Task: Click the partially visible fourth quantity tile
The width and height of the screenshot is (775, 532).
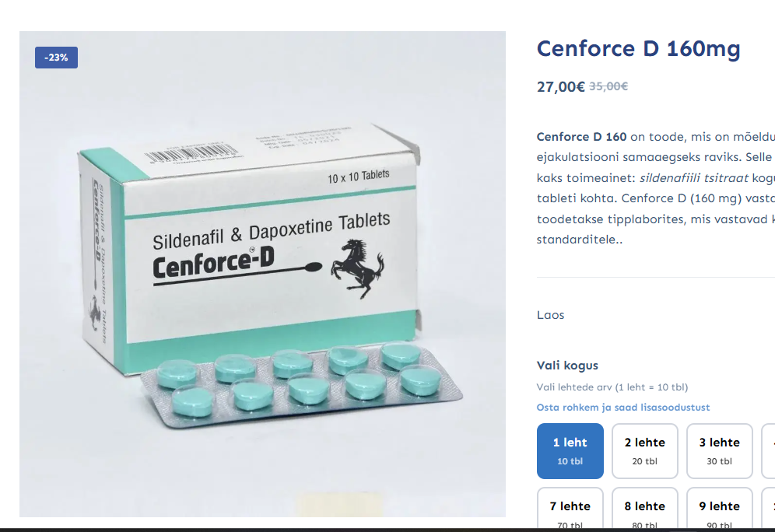Action: 768,450
